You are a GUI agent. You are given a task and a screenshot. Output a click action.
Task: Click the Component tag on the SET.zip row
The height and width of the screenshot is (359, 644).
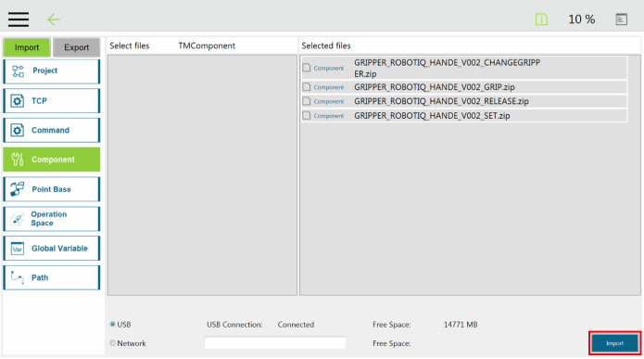coord(329,116)
